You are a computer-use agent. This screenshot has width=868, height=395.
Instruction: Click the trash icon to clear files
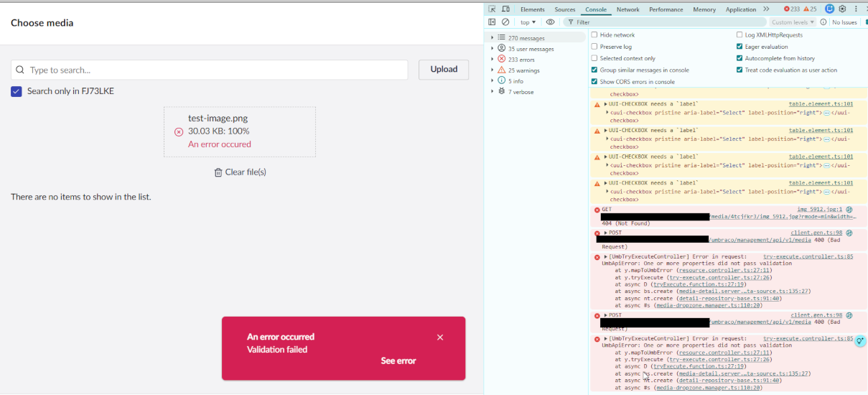218,172
